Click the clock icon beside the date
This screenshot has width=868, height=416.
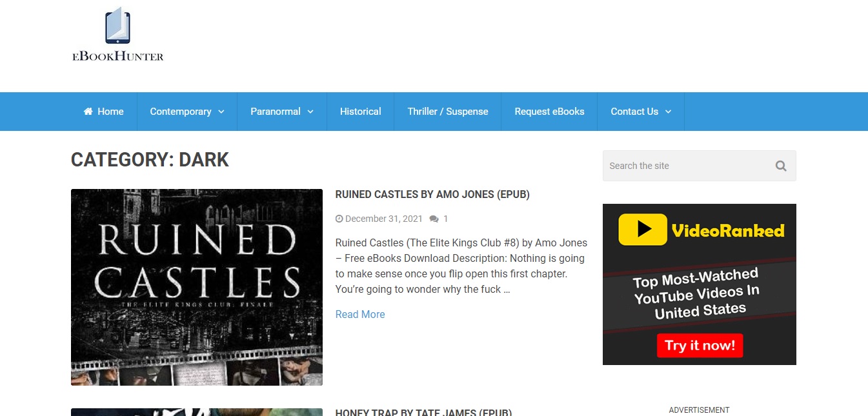click(339, 219)
